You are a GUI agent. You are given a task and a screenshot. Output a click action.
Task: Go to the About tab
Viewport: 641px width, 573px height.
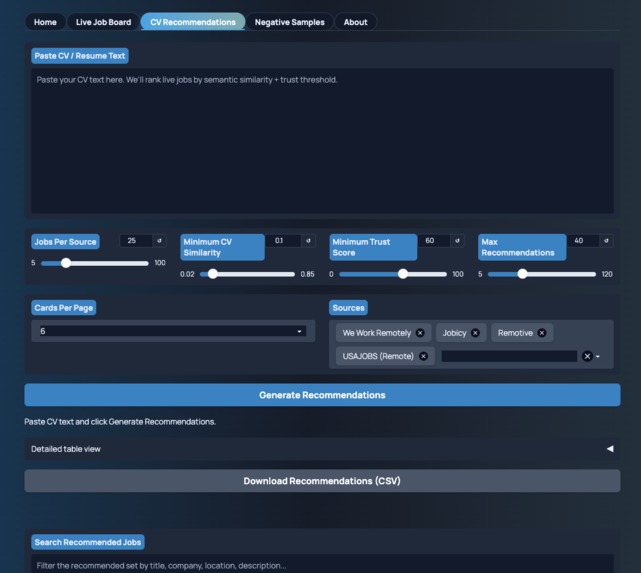355,22
